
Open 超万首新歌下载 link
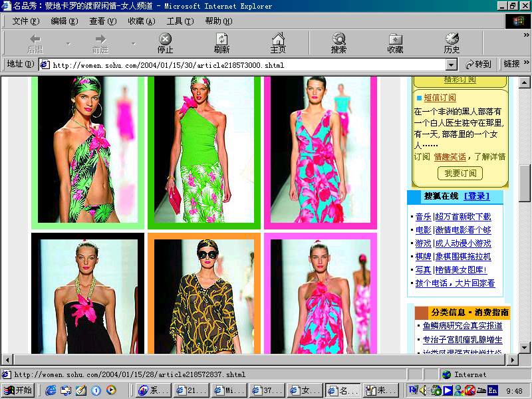(x=463, y=217)
